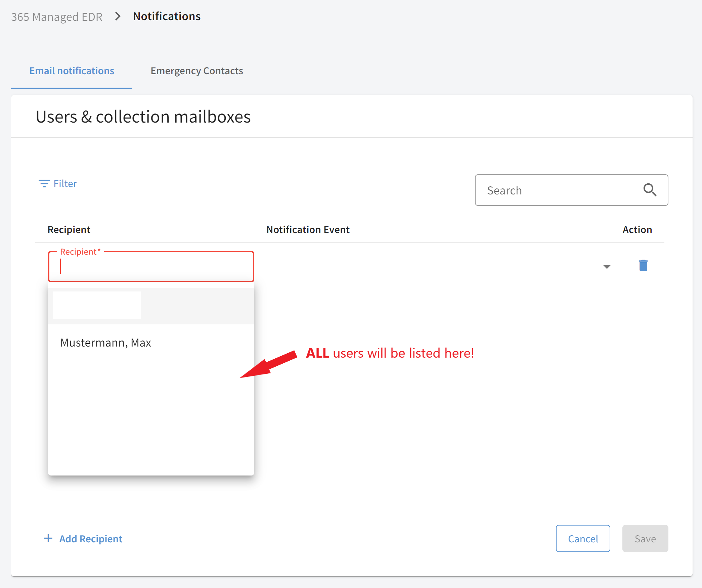Click inside the Recipient text field

click(151, 266)
